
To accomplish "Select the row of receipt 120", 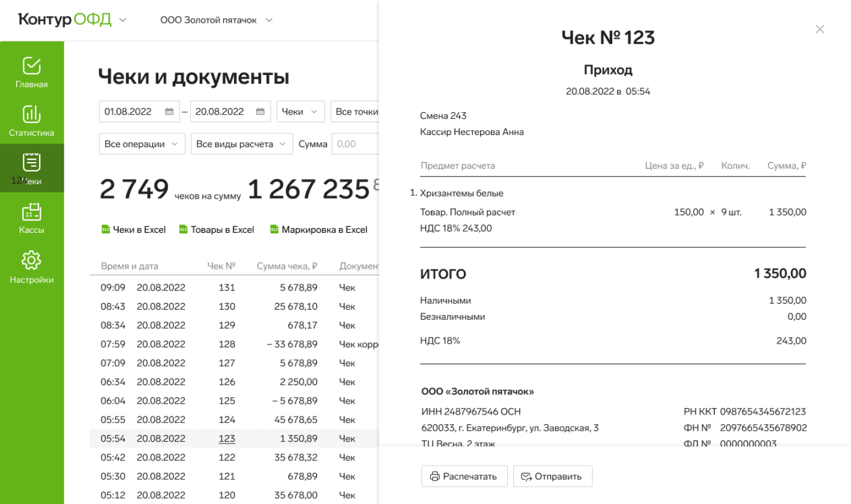I will coord(235,496).
